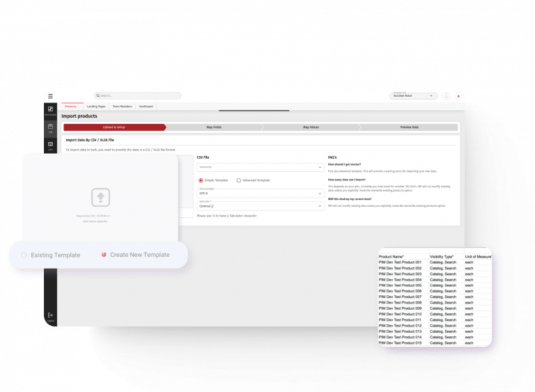Choose the Advanced Template radio option
535x392 pixels.
[x=239, y=180]
